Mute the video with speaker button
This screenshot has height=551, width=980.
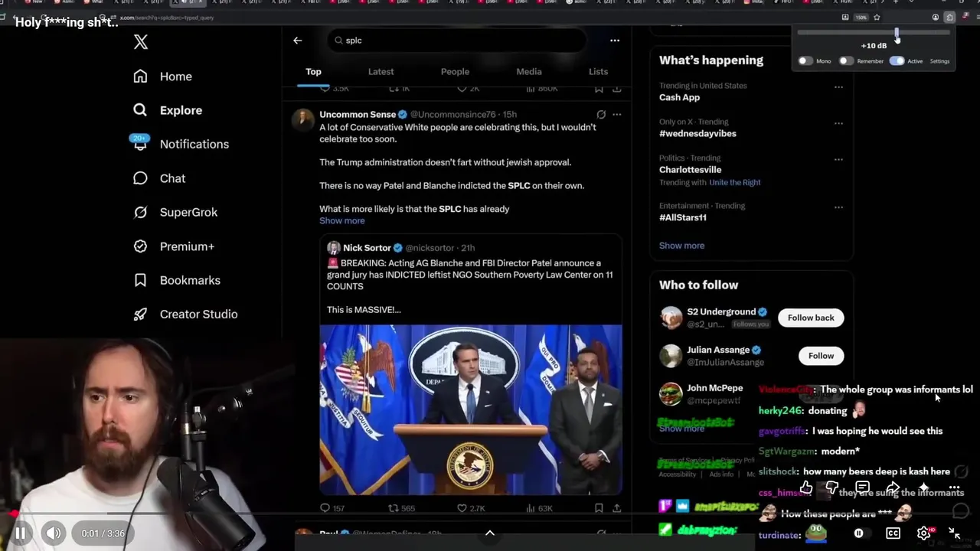pos(53,533)
